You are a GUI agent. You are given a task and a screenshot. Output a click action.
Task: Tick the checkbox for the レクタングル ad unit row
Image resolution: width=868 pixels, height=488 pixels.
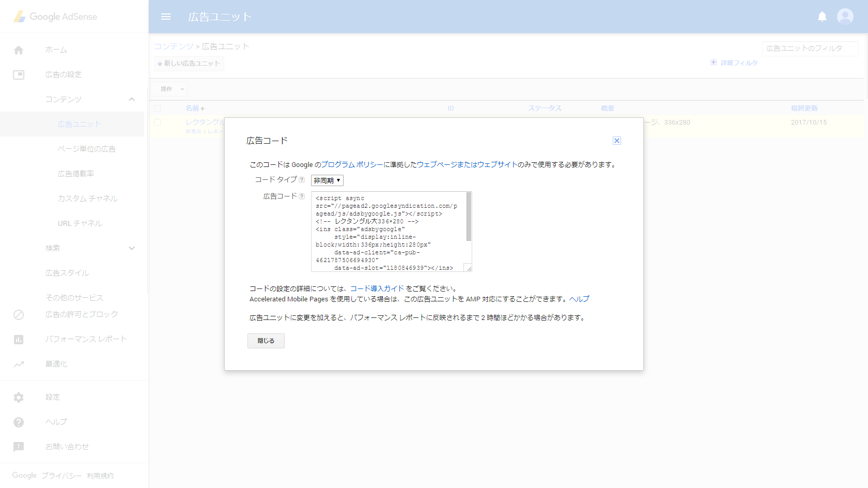(x=157, y=123)
